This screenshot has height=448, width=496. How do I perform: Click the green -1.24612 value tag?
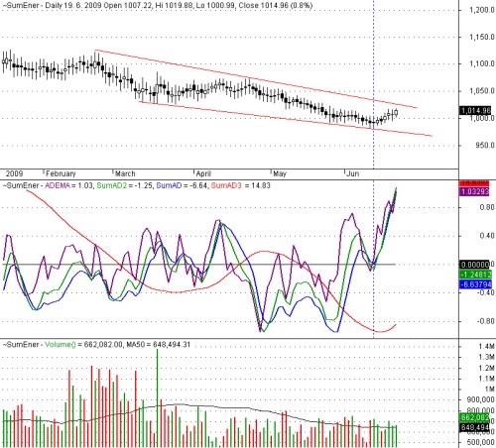click(475, 275)
